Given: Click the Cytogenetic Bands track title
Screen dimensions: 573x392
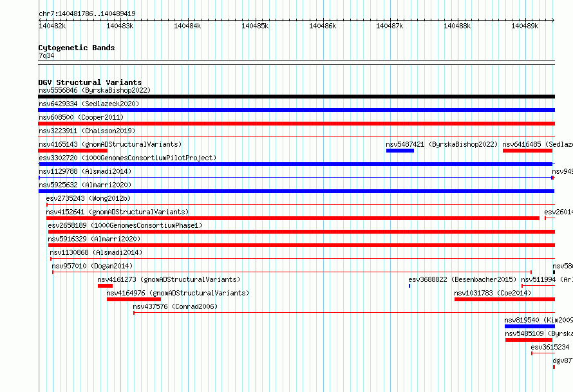Looking at the screenshot, I should click(77, 48).
